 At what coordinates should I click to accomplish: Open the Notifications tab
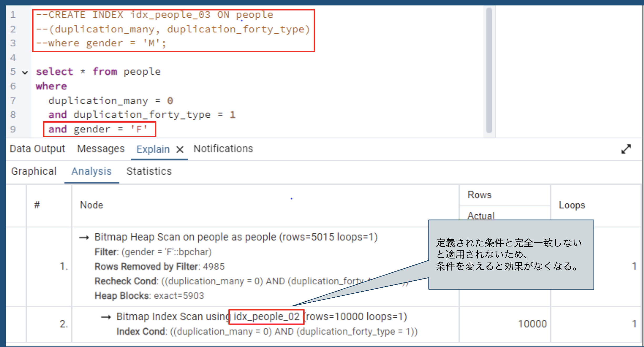223,149
